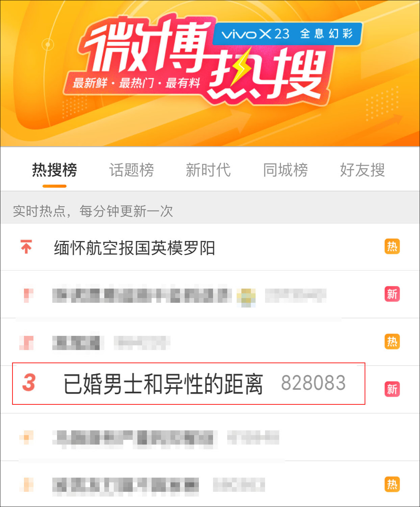
Task: Click the red rank number 3
Action: pyautogui.click(x=29, y=383)
